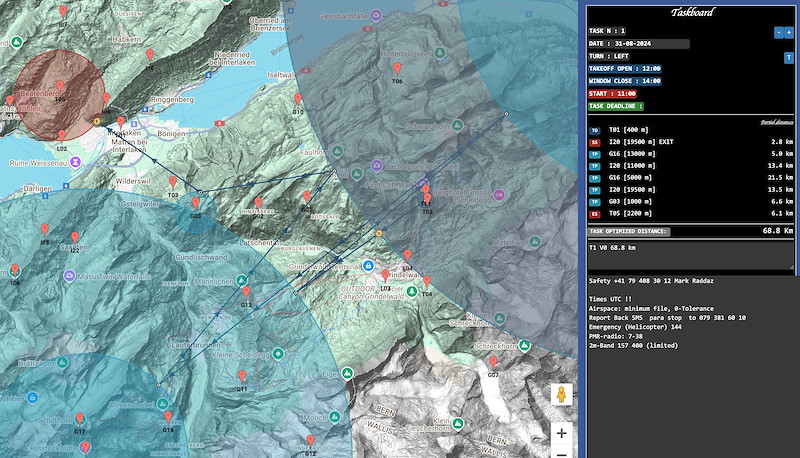This screenshot has width=800, height=458.
Task: Zoom in the map with plus button
Action: coord(561,434)
